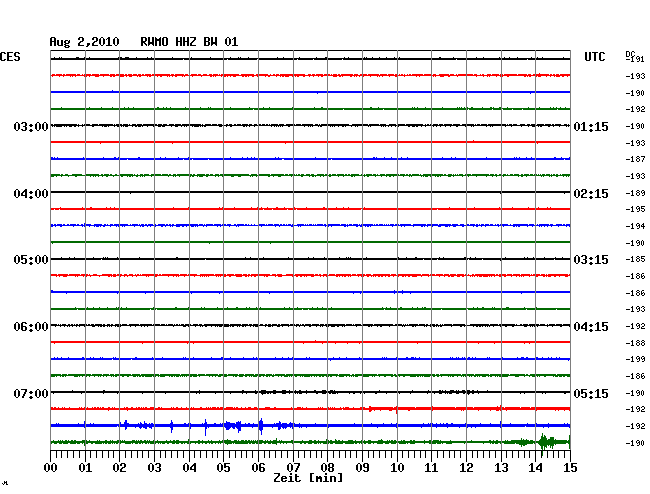Pick minute 12 on the time axis
Screen dimensions: 650x494
[x=466, y=467]
